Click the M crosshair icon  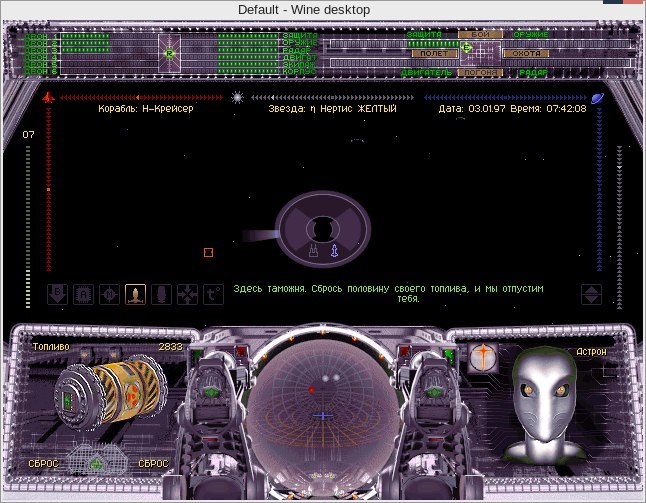[109, 294]
